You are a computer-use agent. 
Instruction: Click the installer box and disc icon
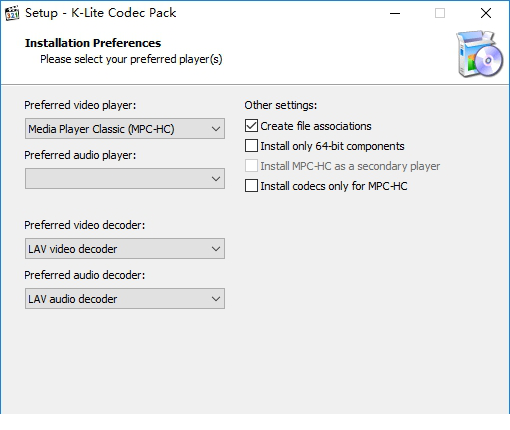tap(480, 54)
